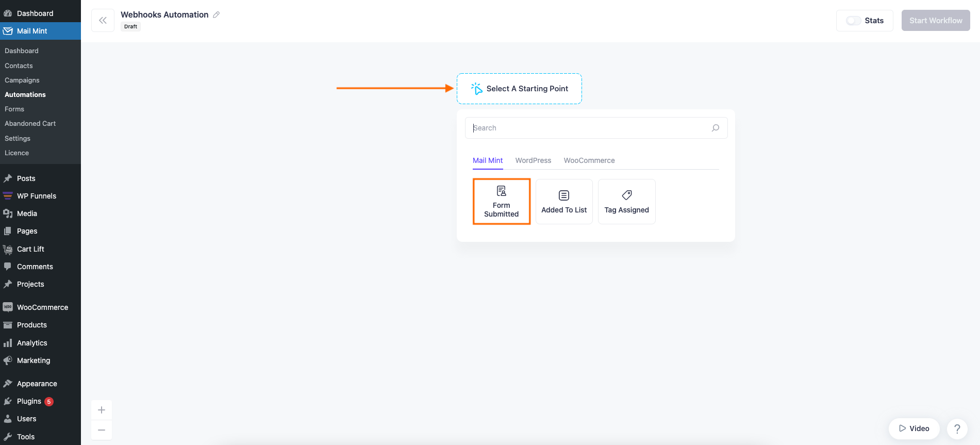This screenshot has height=445, width=980.
Task: Open Mail Mint Dashboard submenu
Action: (x=22, y=51)
